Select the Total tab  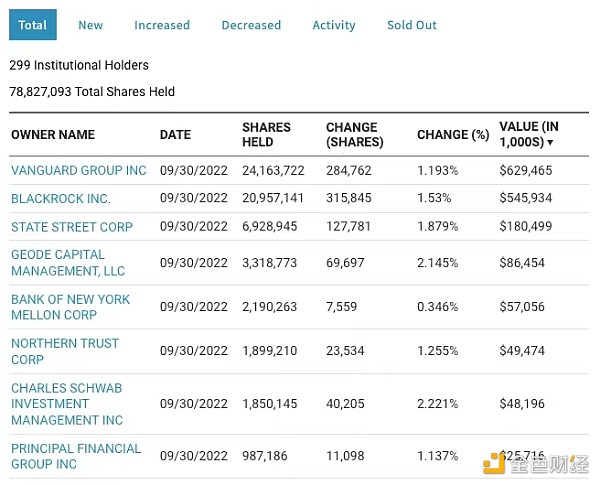(33, 25)
